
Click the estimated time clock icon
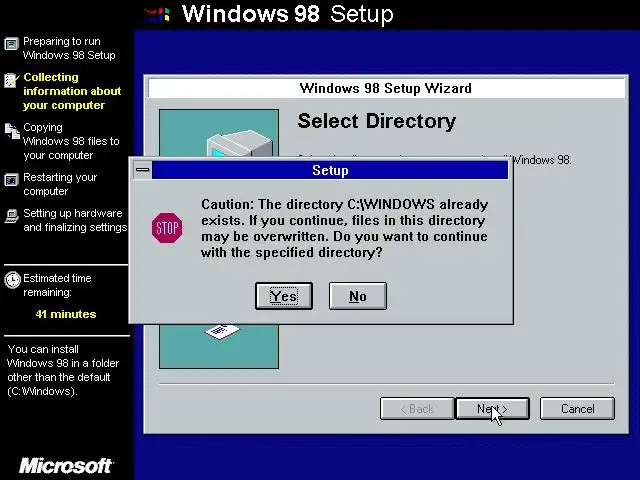click(12, 280)
